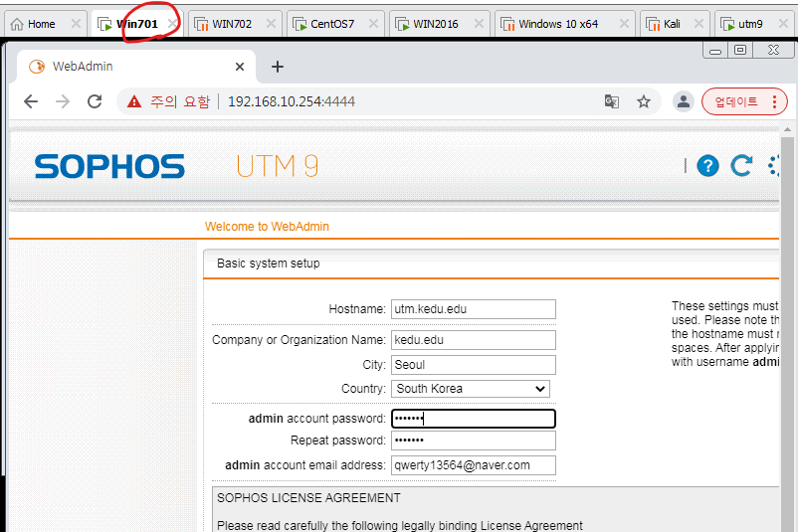The width and height of the screenshot is (798, 532).
Task: Open the Kali VM tab
Action: pyautogui.click(x=672, y=24)
